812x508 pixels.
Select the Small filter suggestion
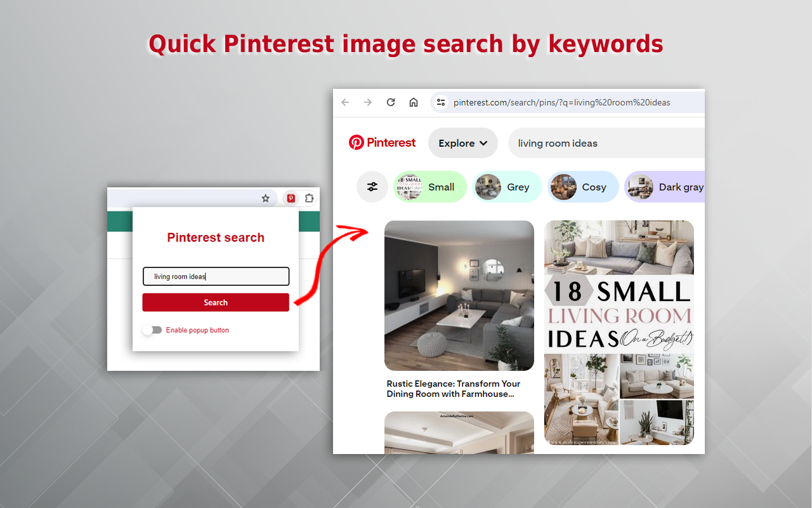[x=430, y=186]
